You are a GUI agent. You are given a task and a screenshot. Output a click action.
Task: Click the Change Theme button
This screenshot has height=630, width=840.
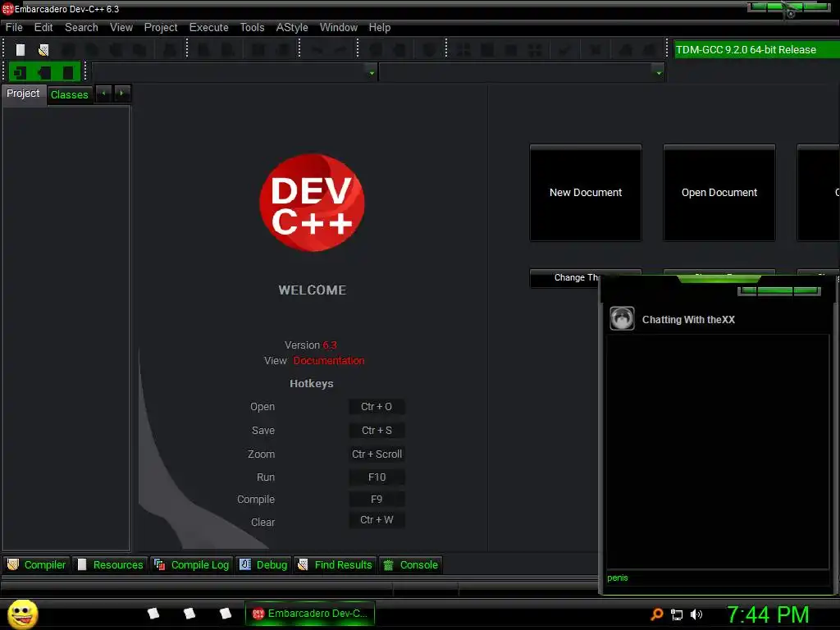click(x=564, y=278)
